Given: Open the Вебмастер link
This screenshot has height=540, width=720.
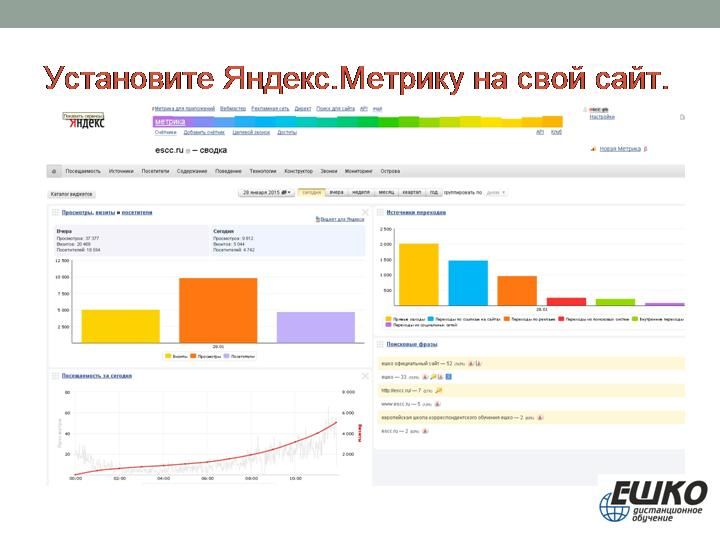Looking at the screenshot, I should point(233,109).
